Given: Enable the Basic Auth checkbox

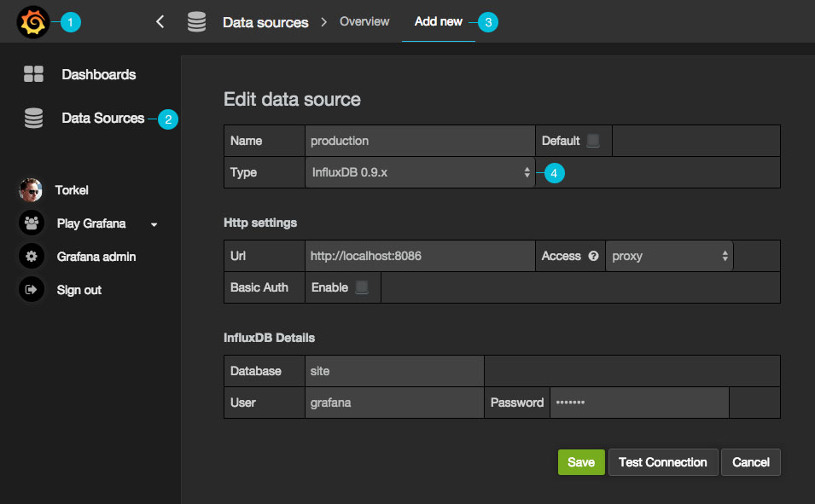Looking at the screenshot, I should coord(362,287).
